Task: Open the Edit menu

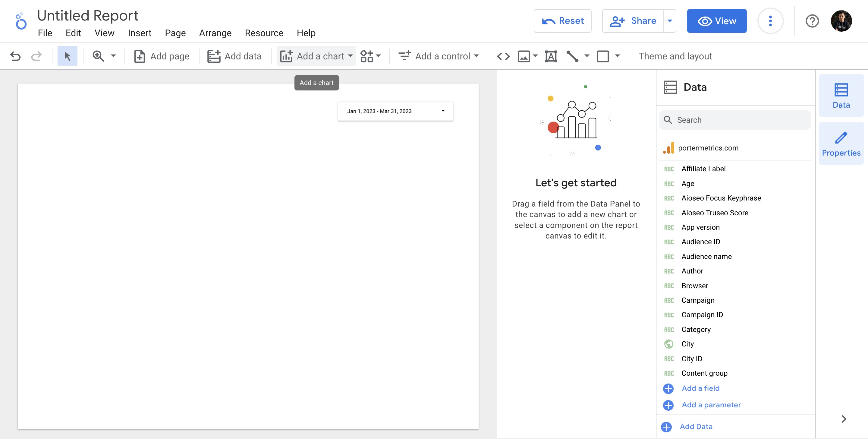Action: click(73, 33)
